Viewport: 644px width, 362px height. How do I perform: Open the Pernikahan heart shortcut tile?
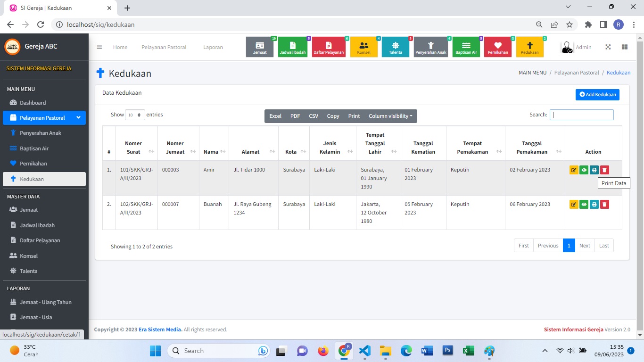pos(498,47)
